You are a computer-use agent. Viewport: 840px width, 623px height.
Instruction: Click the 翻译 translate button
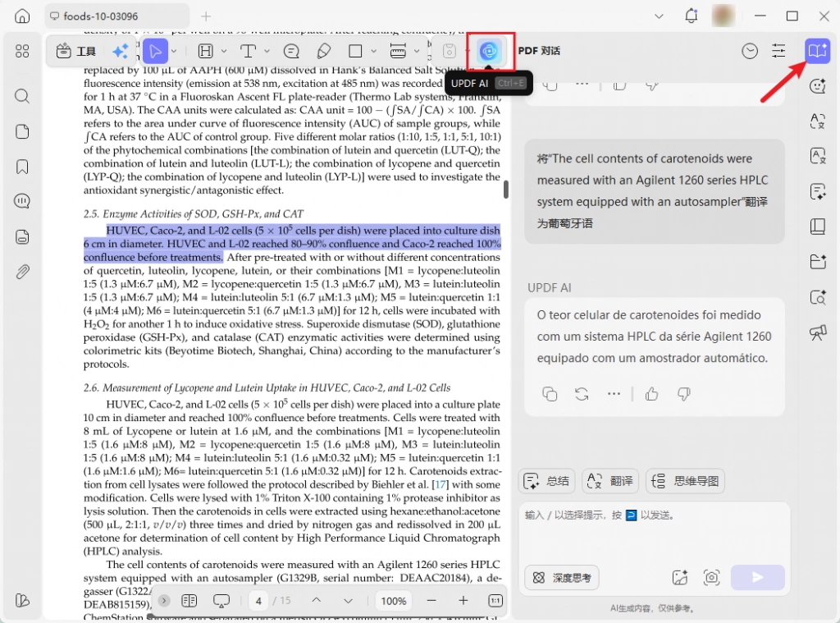pos(610,481)
